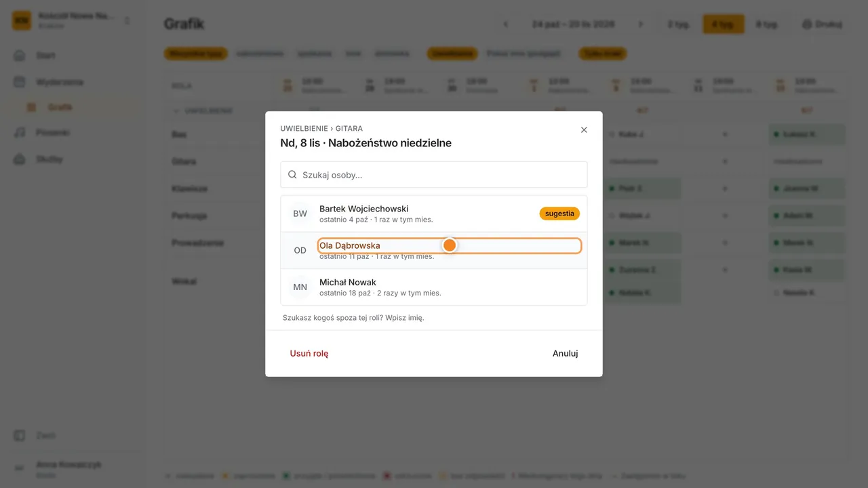Open the church switcher chevron in sidebar header

(x=127, y=20)
